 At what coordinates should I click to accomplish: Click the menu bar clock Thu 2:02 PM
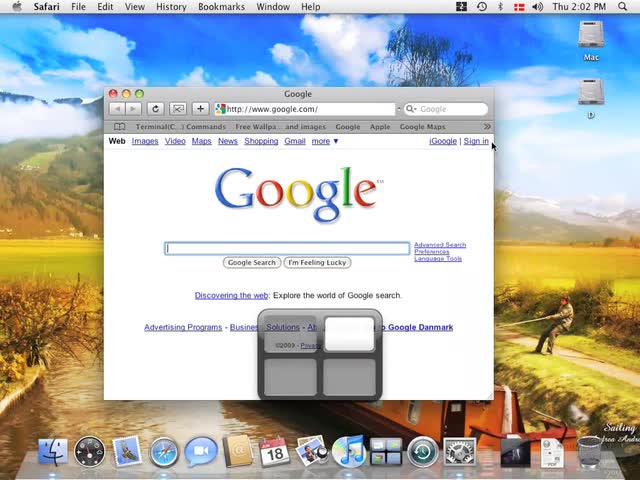[579, 7]
